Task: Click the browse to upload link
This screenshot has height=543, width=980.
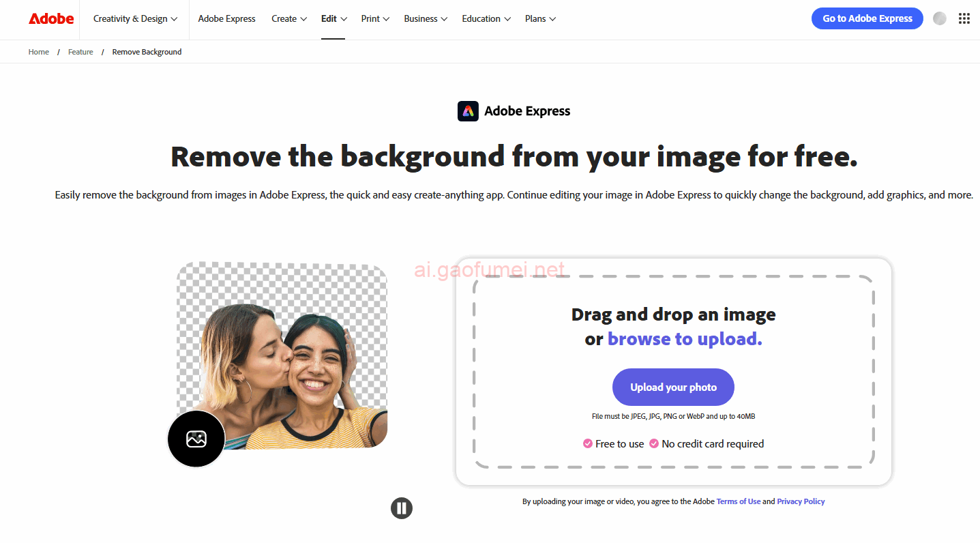Action: (685, 339)
